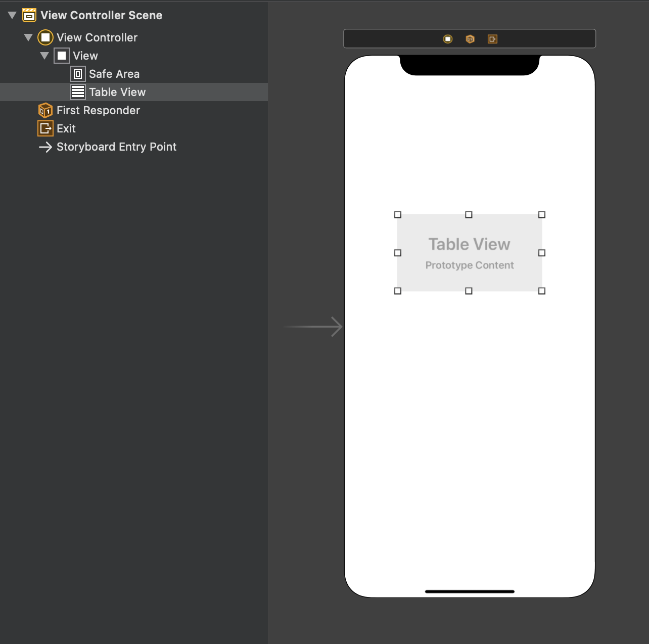Click left-middle resize handle of Table View
Viewport: 649px width, 644px height.
(398, 253)
